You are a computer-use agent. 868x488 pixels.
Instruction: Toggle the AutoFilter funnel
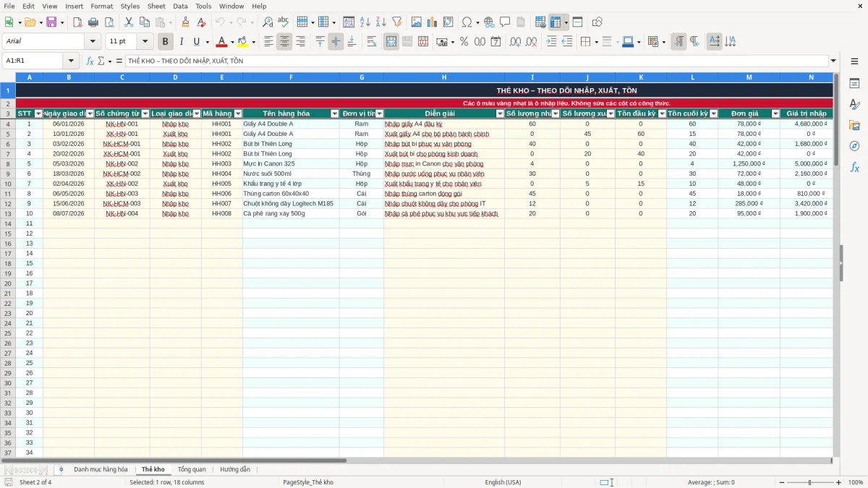396,22
